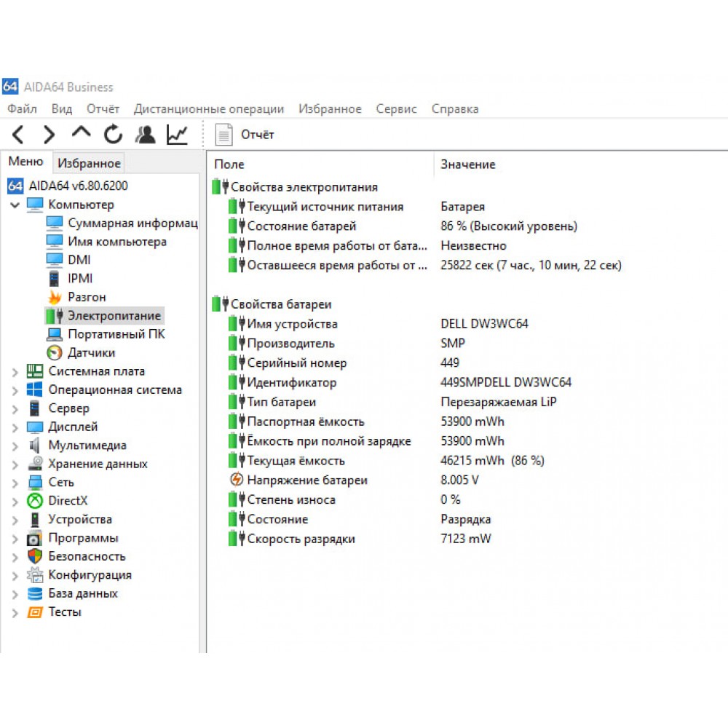Open user management silhouette icon in toolbar
This screenshot has height=728, width=728.
click(x=145, y=135)
